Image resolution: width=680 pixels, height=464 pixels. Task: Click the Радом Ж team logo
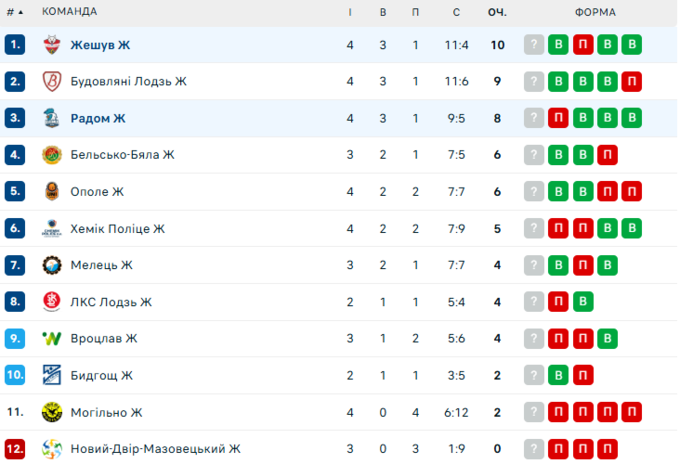pyautogui.click(x=52, y=118)
